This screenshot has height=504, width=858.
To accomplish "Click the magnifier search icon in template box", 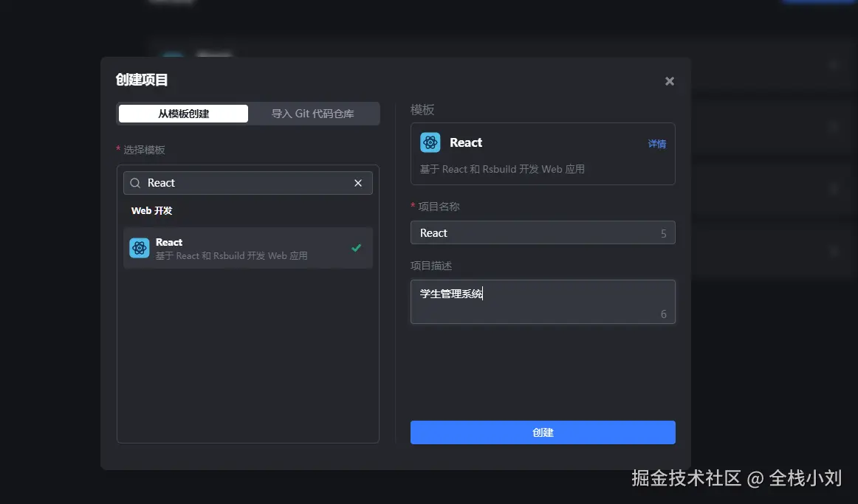I will [135, 183].
